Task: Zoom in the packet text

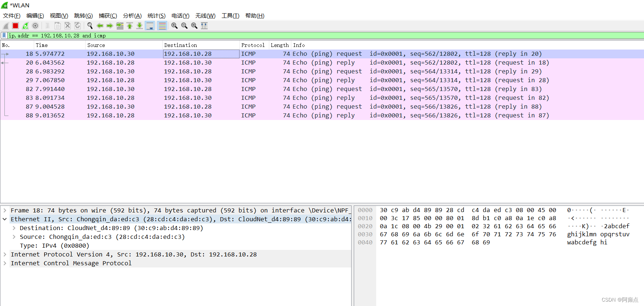Action: click(175, 26)
